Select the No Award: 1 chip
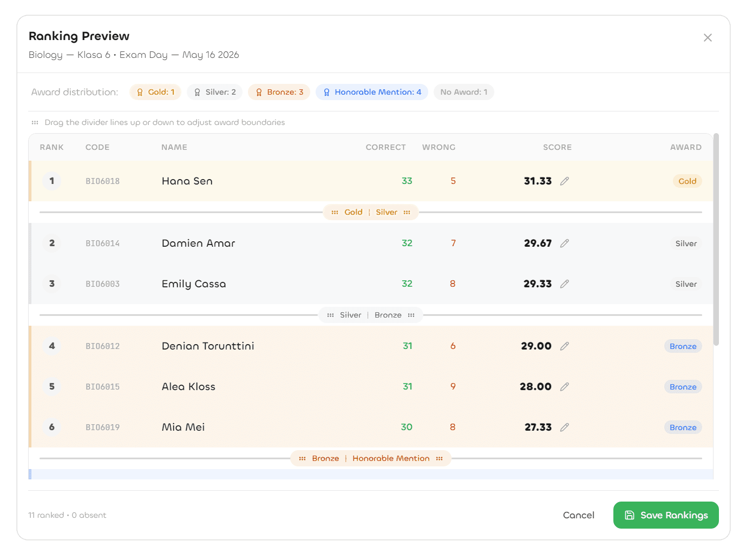This screenshot has width=746, height=560. (x=463, y=92)
